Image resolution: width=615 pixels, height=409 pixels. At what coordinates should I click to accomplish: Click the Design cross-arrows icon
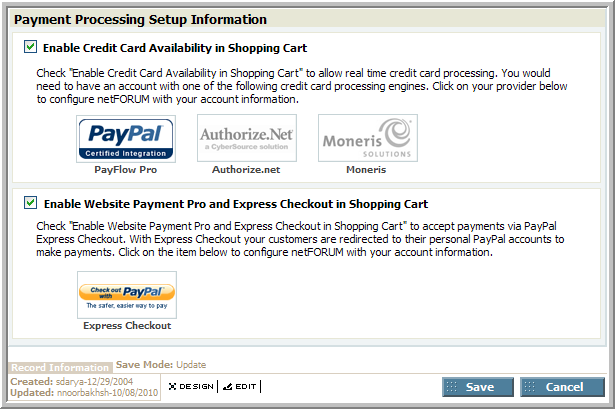[172, 387]
